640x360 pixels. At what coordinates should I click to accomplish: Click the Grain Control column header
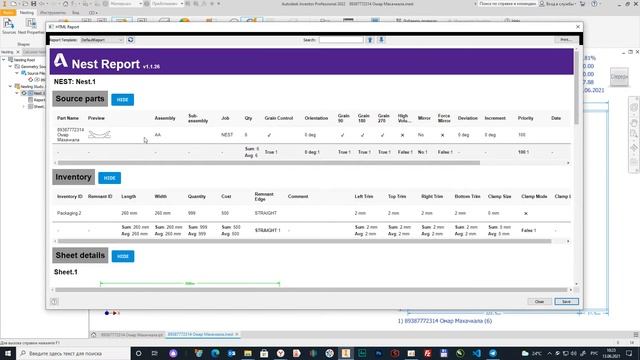click(x=279, y=118)
